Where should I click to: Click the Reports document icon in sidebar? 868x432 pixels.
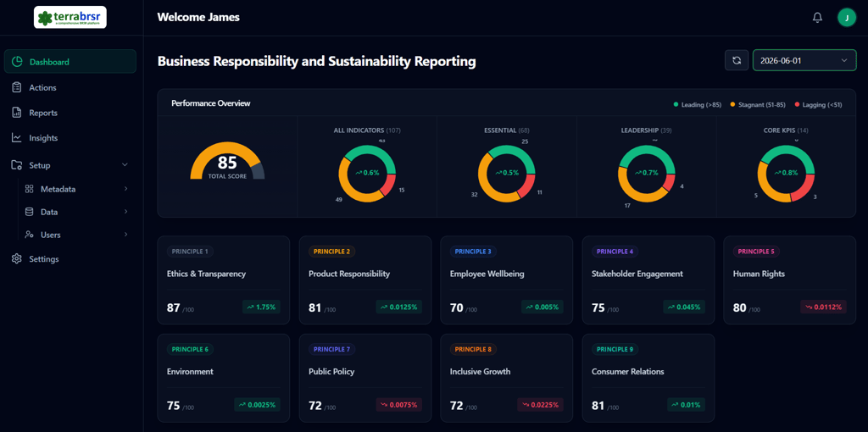(x=17, y=113)
